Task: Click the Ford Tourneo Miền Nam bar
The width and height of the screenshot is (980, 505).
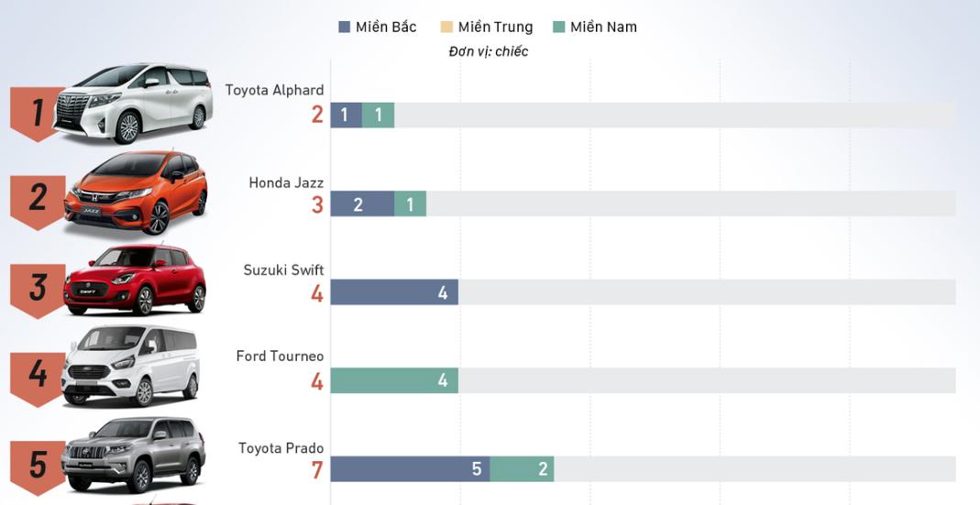Action: tap(394, 380)
